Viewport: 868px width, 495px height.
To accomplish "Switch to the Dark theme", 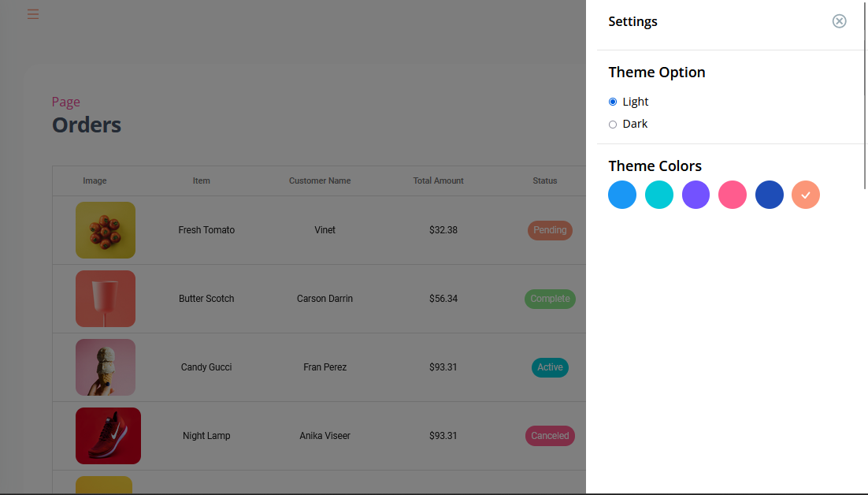I will coord(613,124).
